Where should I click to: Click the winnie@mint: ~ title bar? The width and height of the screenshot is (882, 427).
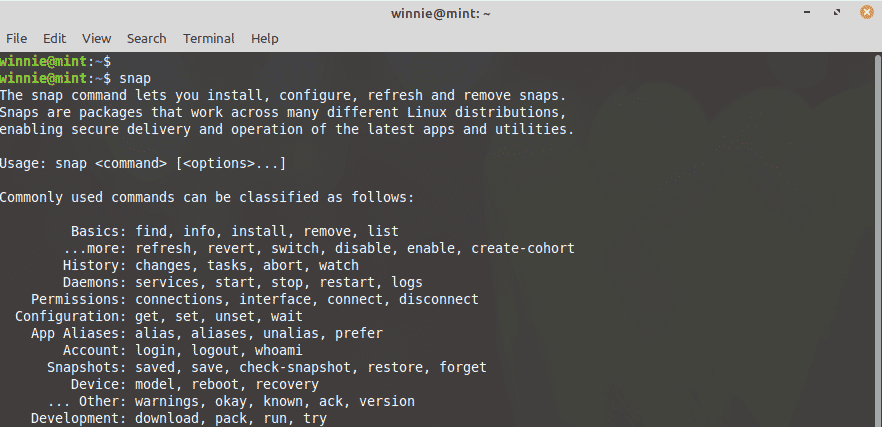(440, 14)
